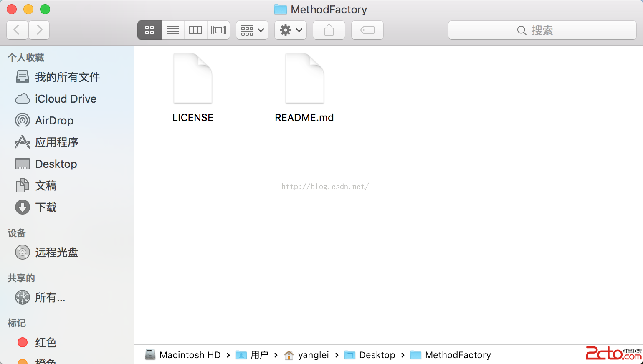The image size is (643, 364).
Task: Switch to icon view mode
Action: (x=149, y=30)
